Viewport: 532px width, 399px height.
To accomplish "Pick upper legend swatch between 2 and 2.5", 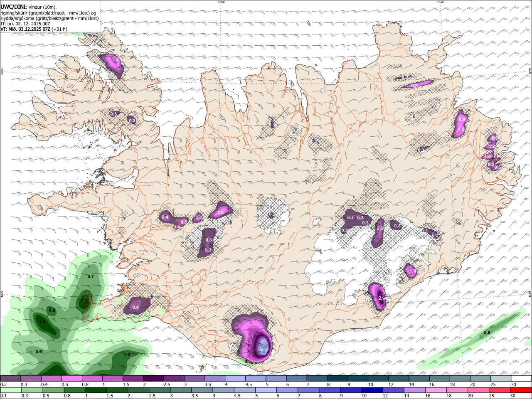I will tap(153, 378).
